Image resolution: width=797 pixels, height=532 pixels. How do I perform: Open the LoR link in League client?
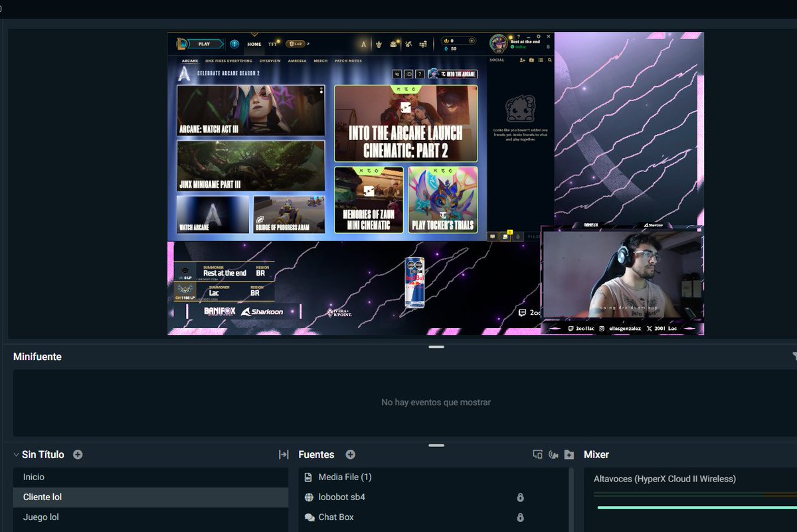(296, 44)
